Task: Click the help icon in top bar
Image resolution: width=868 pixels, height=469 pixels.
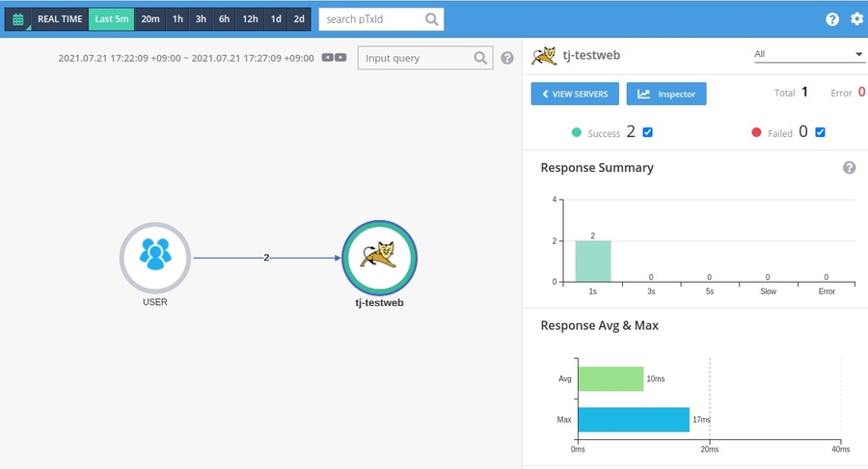Action: (832, 19)
